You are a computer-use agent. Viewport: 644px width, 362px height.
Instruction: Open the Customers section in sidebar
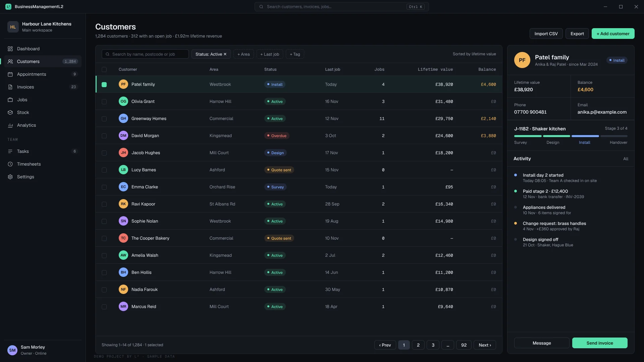tap(43, 62)
